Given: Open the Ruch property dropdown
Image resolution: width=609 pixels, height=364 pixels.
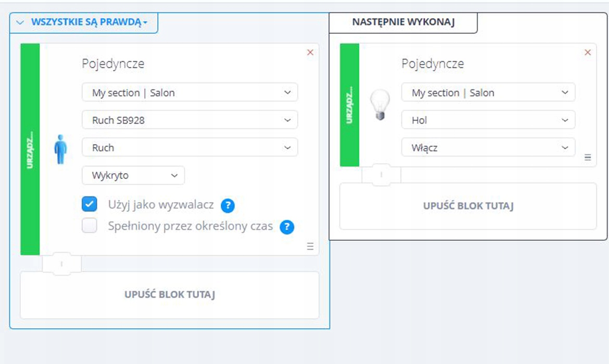Looking at the screenshot, I should 190,148.
